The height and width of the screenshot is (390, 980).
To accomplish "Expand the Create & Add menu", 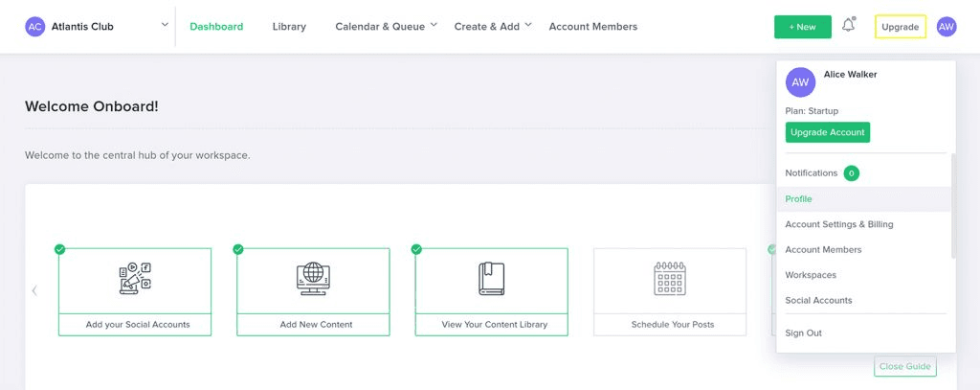I will 493,26.
